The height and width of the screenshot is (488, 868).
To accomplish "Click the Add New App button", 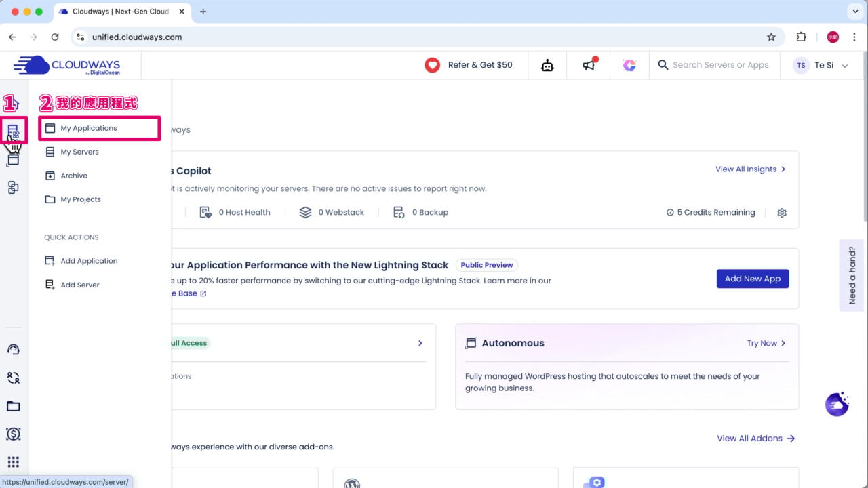I will (752, 279).
